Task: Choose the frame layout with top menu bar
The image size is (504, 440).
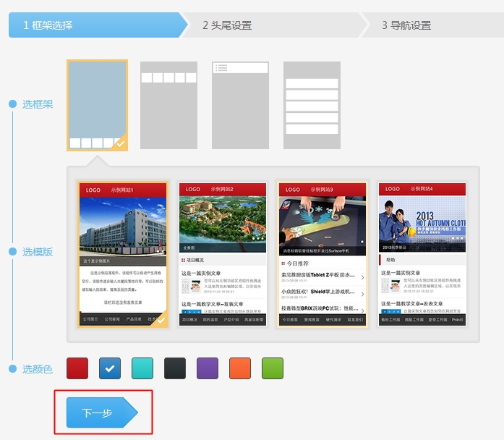Action: [x=240, y=105]
